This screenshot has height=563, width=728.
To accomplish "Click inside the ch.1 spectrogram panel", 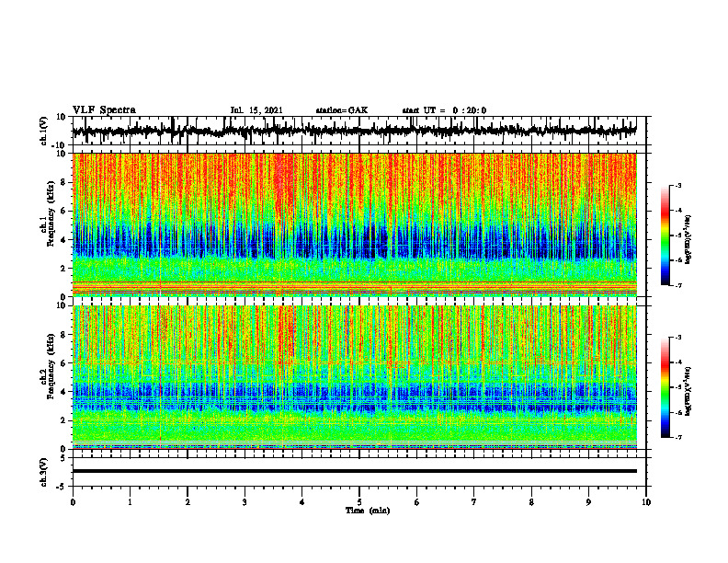I will [354, 224].
